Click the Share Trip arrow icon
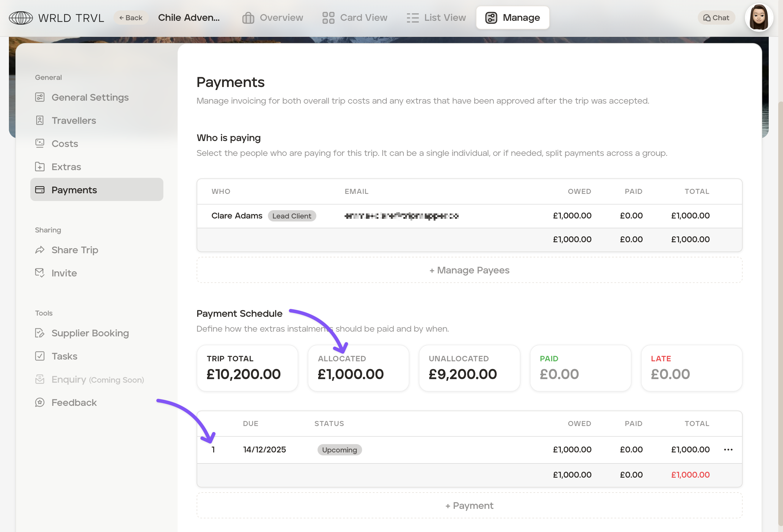 [x=40, y=250]
